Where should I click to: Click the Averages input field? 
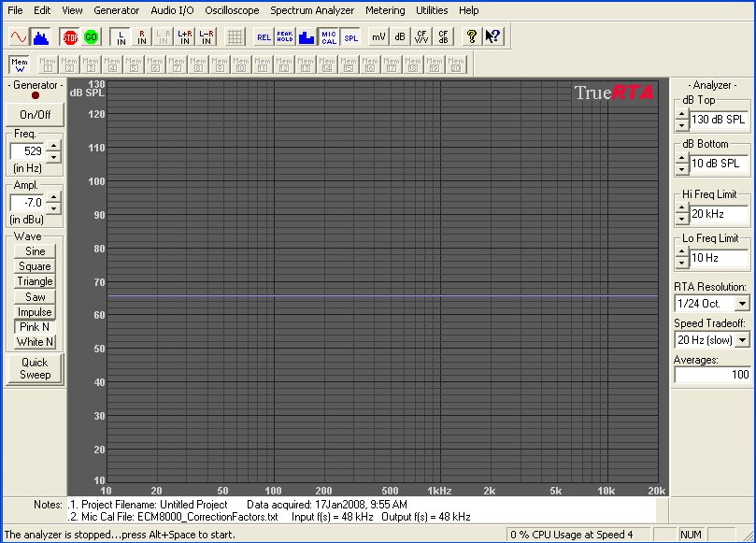pos(712,375)
